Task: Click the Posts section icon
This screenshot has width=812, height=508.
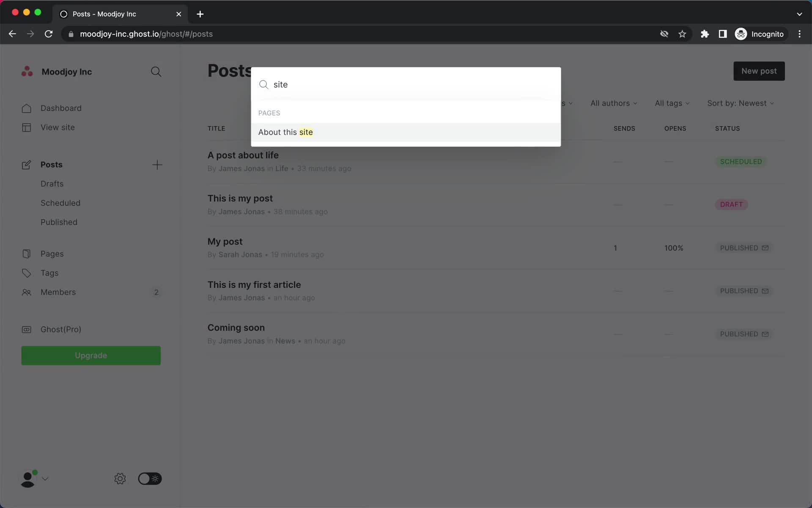Action: coord(26,164)
